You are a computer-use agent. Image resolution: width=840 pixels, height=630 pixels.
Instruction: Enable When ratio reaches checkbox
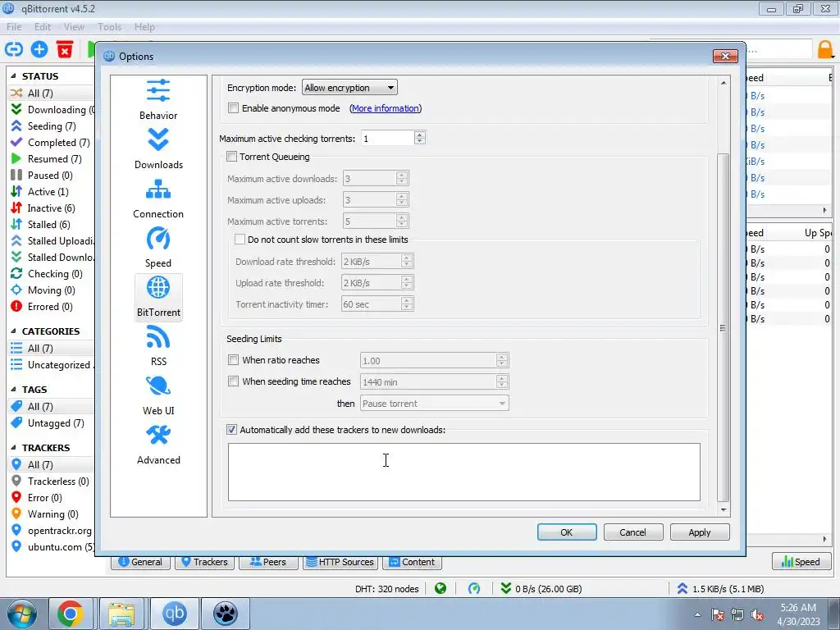click(233, 360)
